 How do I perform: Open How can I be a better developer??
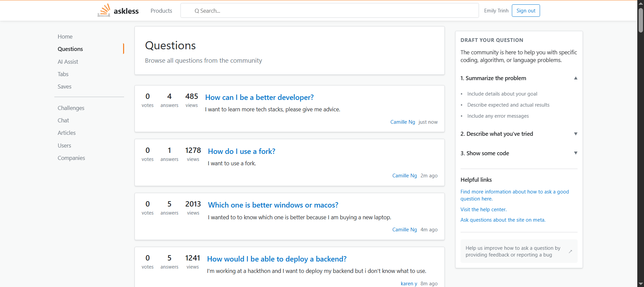(x=259, y=97)
